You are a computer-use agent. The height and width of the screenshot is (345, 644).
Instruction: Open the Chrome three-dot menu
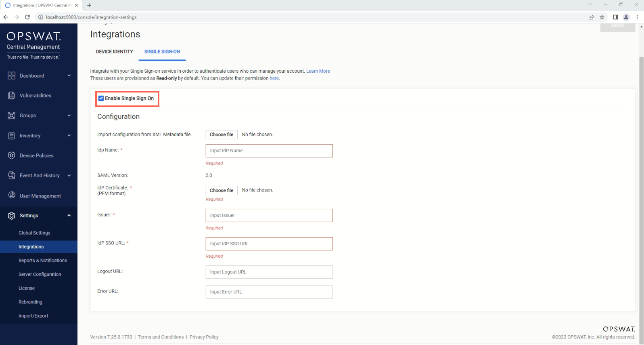click(x=637, y=17)
